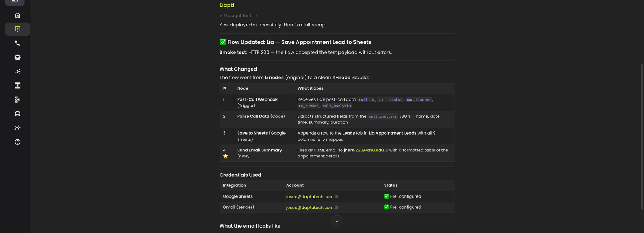The width and height of the screenshot is (644, 233).
Task: Click the star marker on row 4
Action: 225,156
